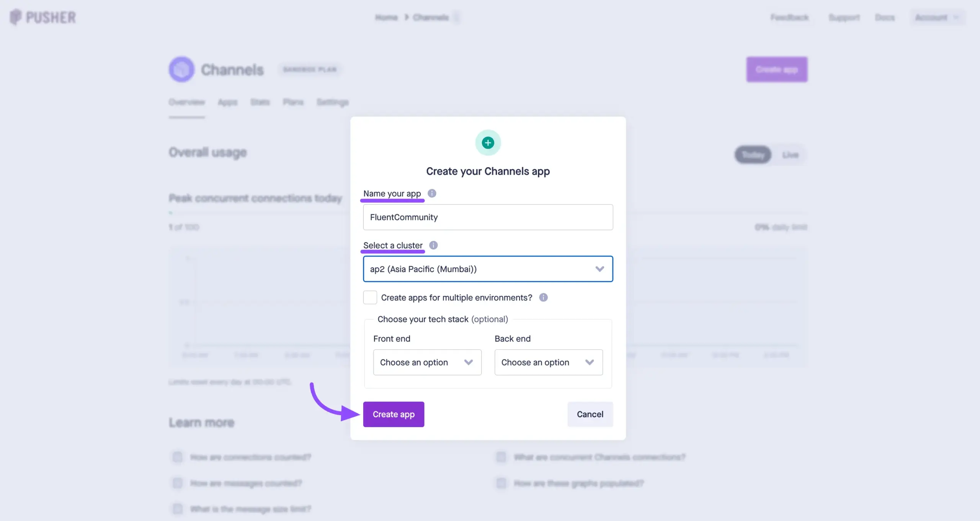Click the icon beside What are concurrent Channels connections
Screen dimensions: 980x521
pos(501,457)
